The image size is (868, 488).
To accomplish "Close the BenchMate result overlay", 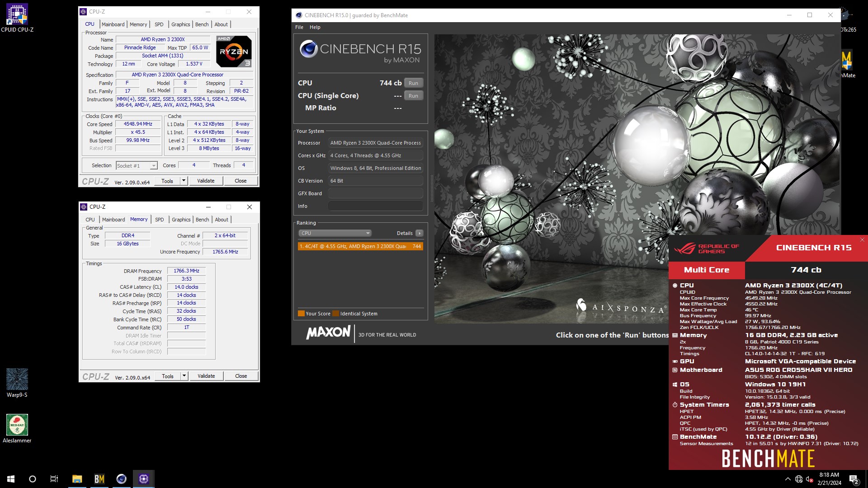I will pyautogui.click(x=862, y=240).
